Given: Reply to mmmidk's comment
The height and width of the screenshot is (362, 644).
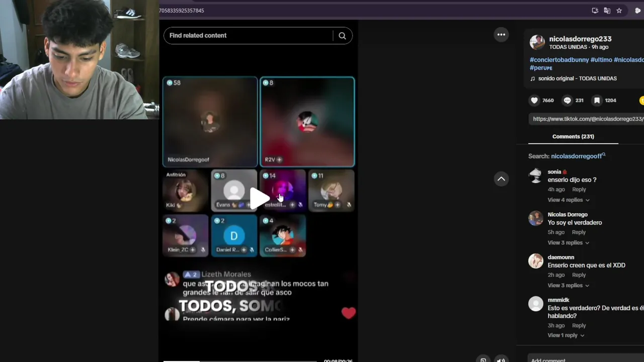Looking at the screenshot, I should [x=579, y=326].
